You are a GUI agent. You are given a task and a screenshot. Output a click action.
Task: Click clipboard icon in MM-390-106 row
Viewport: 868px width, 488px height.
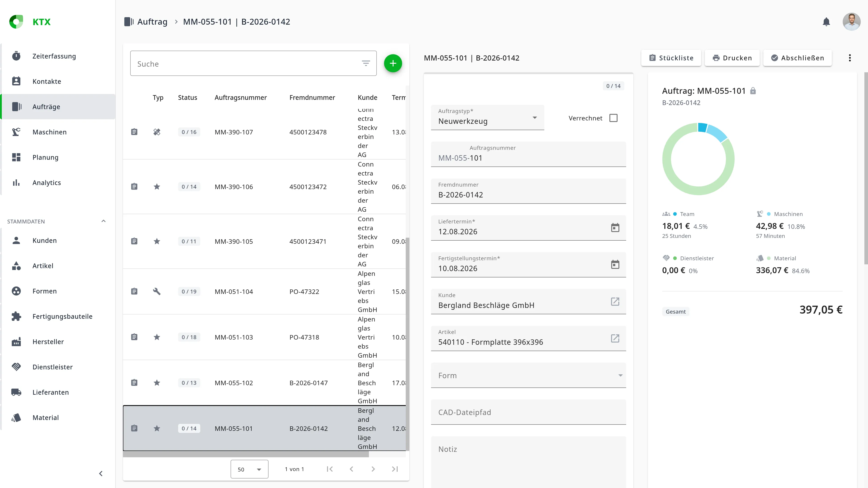click(134, 187)
